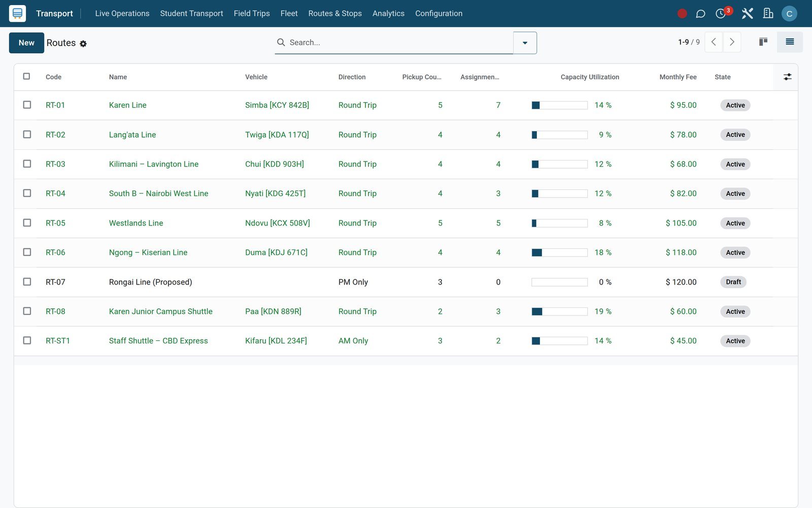The width and height of the screenshot is (812, 508).
Task: Check the RT-05 Westlands Line checkbox
Action: [27, 223]
